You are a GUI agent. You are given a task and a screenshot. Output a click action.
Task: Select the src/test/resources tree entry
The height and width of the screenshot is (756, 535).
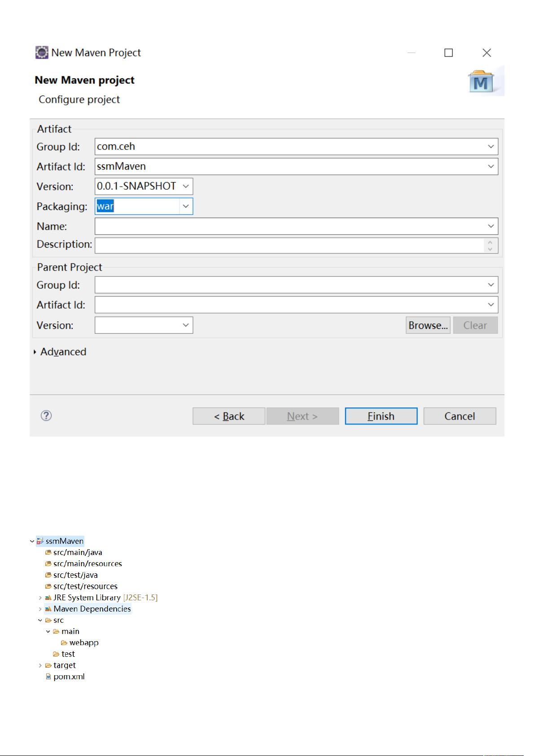point(85,586)
